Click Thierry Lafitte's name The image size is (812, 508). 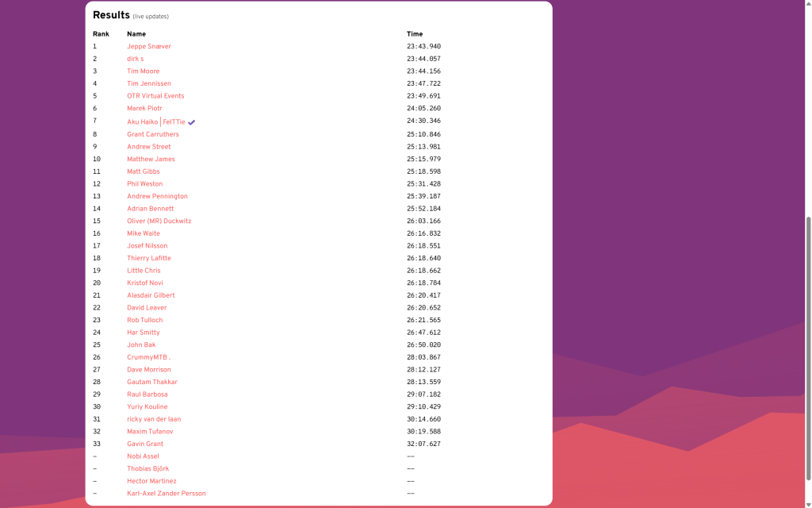tap(149, 259)
